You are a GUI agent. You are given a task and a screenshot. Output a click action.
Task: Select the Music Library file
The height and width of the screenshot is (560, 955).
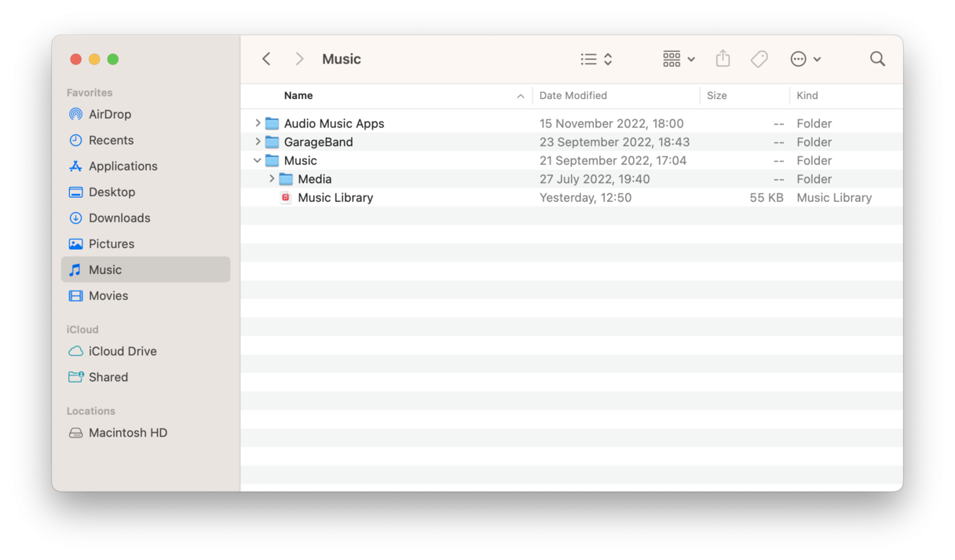[335, 197]
